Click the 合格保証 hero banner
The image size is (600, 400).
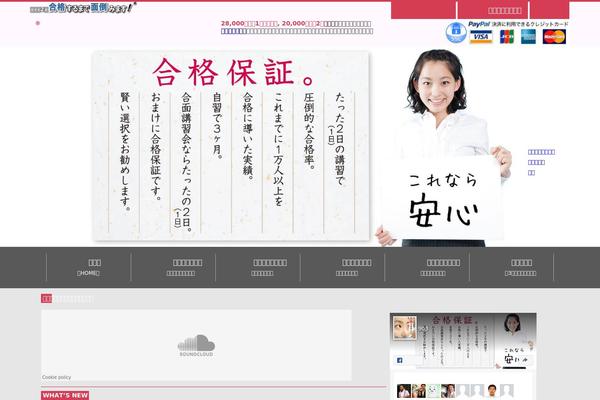point(232,146)
